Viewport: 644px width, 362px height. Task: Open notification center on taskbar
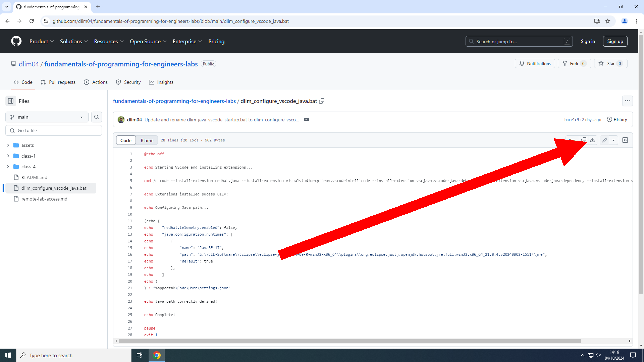pos(633,355)
